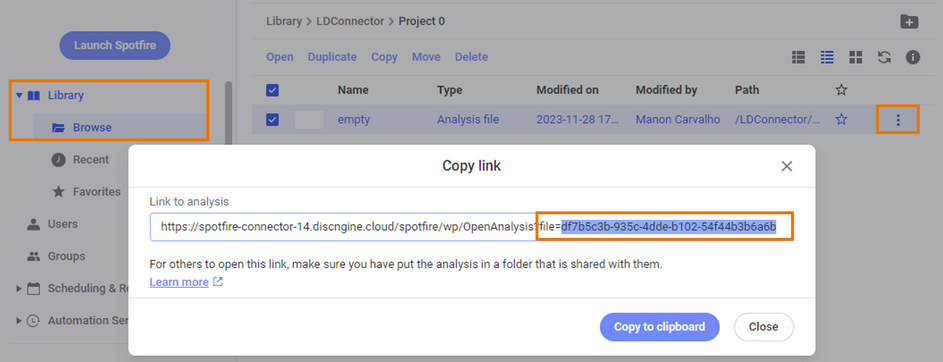Click the Scheduling calendar icon

coord(34,288)
